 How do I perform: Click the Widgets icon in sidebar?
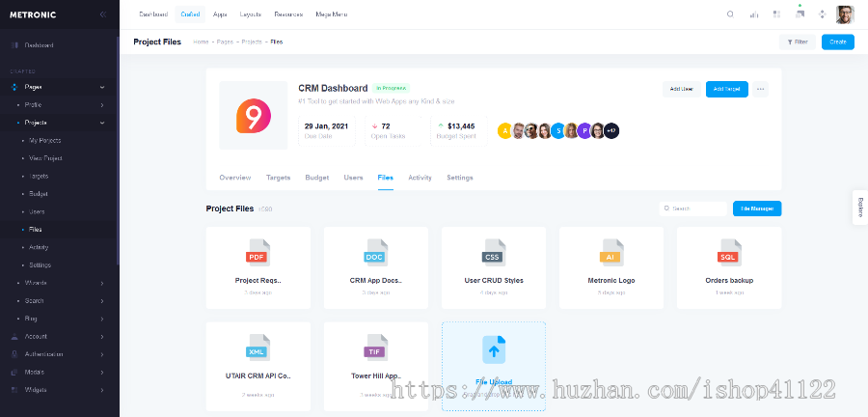pos(14,390)
